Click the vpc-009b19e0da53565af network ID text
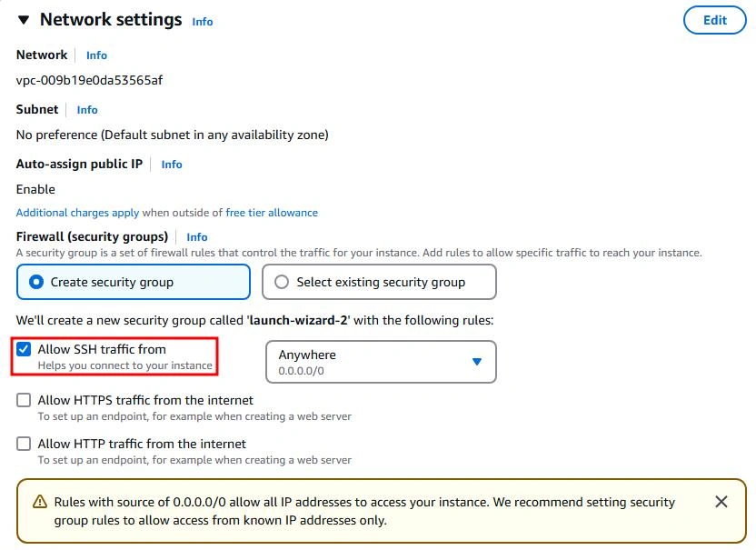The image size is (756, 550). coord(90,80)
